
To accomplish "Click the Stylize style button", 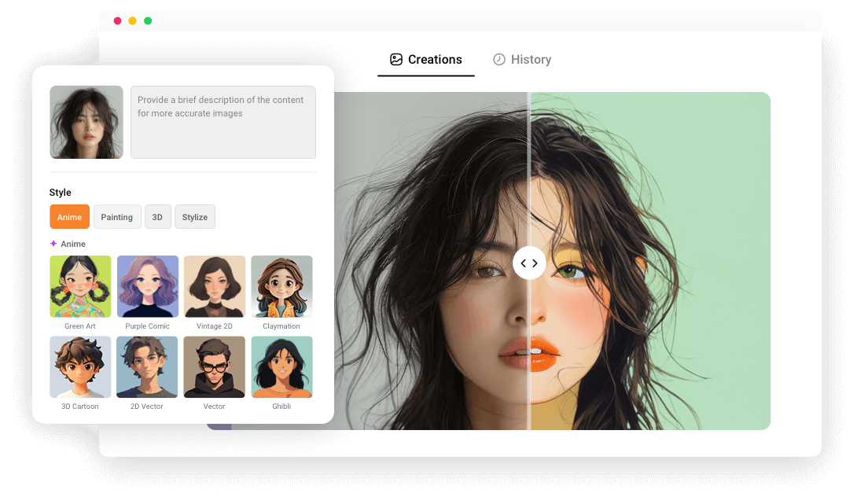I will (x=195, y=216).
